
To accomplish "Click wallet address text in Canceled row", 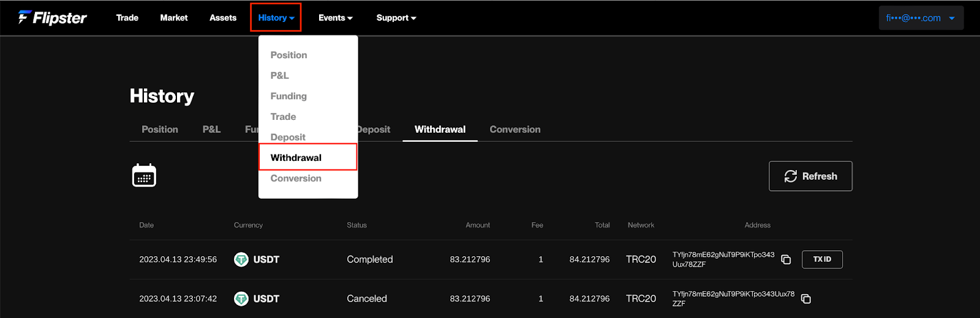I will pyautogui.click(x=733, y=298).
